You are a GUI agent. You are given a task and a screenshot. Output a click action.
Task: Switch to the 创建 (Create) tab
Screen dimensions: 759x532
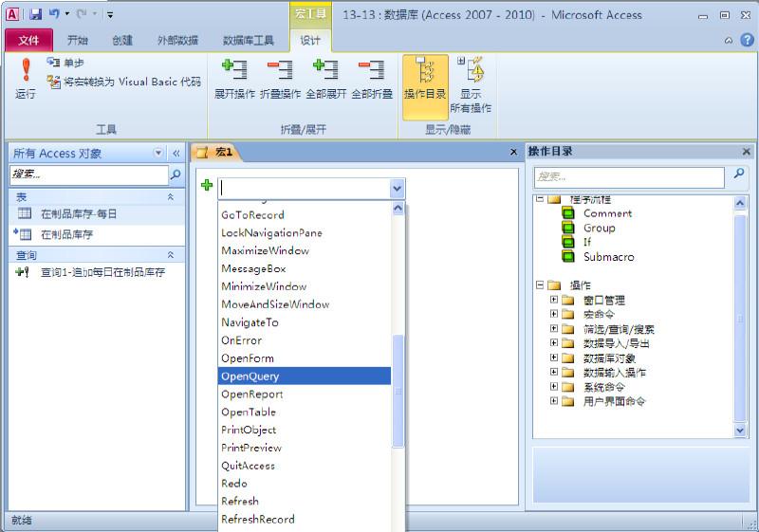122,40
